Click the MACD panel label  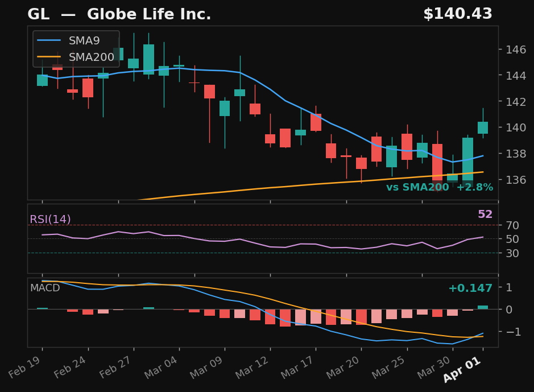[x=45, y=288]
